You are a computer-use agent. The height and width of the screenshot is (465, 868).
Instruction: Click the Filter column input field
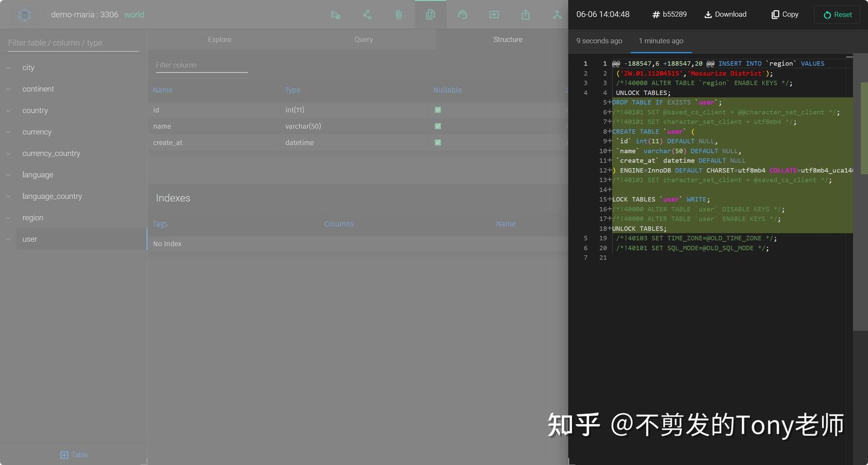tap(201, 64)
